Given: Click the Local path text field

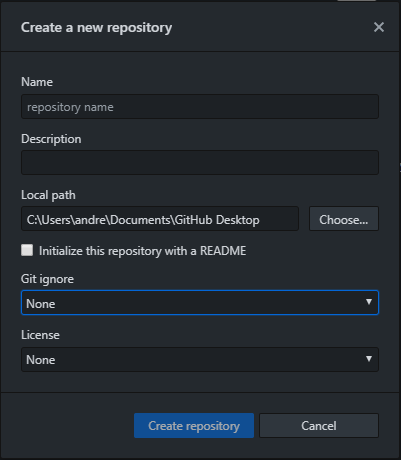Looking at the screenshot, I should [x=160, y=219].
